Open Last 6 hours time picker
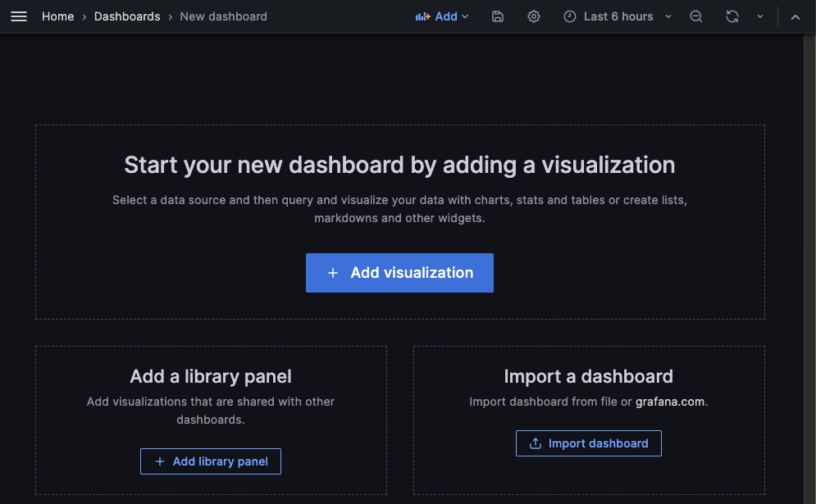The width and height of the screenshot is (816, 504). 618,16
